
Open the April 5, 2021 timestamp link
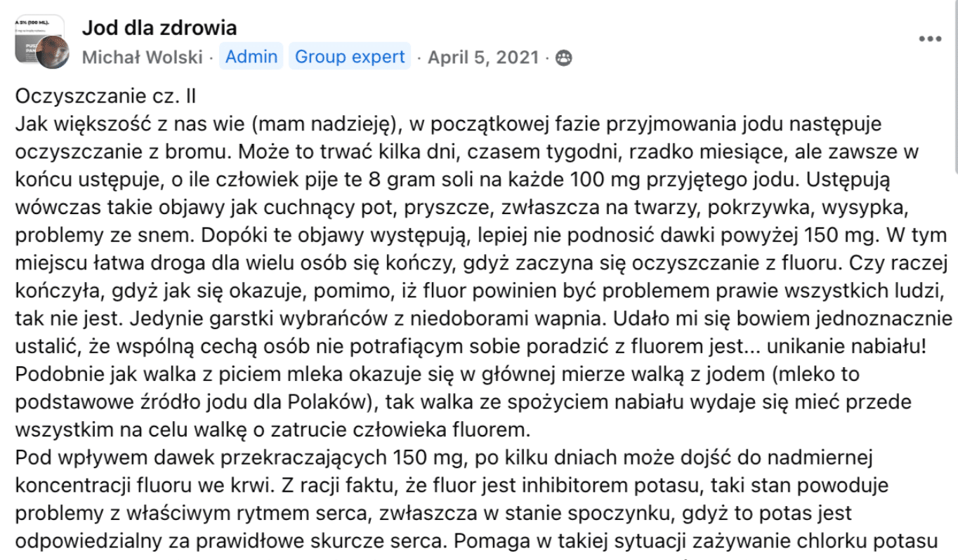pos(484,58)
